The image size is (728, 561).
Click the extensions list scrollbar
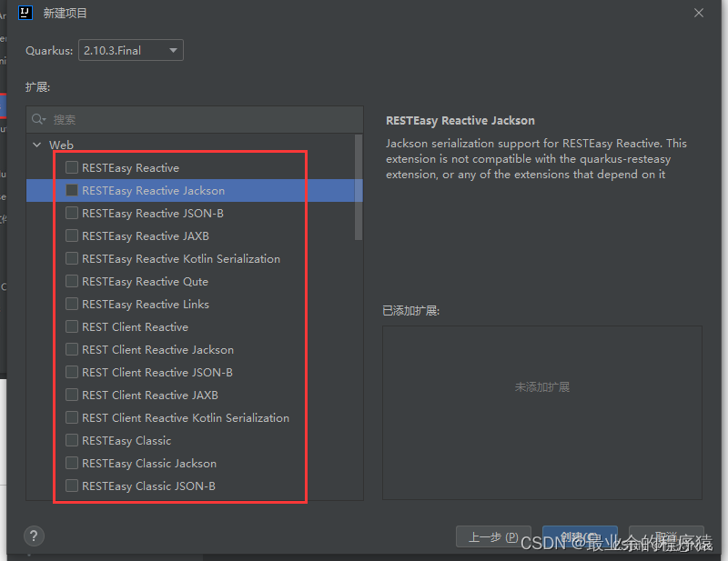point(358,187)
